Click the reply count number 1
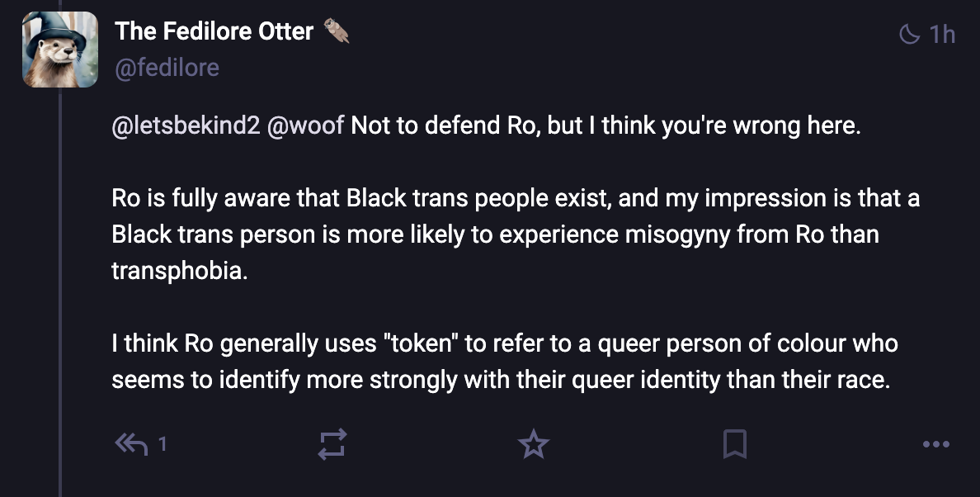 click(163, 445)
